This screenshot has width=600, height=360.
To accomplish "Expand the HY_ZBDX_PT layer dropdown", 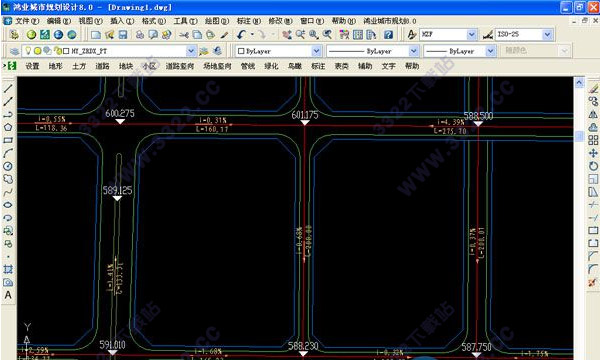I will click(x=191, y=51).
